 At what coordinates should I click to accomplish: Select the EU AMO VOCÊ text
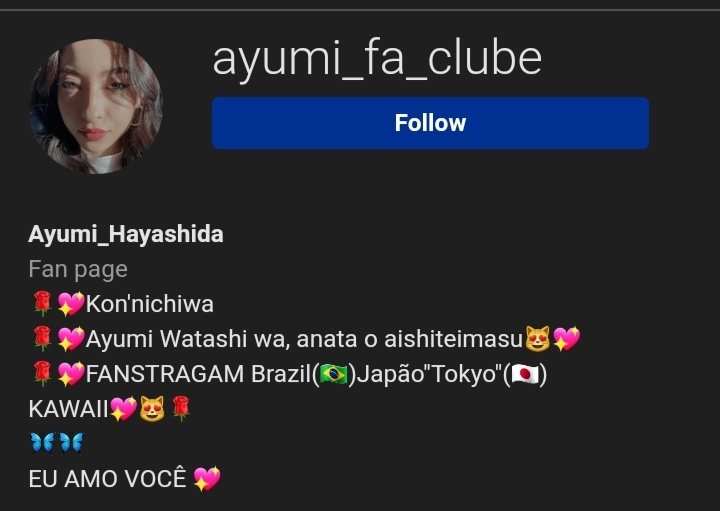click(x=107, y=479)
